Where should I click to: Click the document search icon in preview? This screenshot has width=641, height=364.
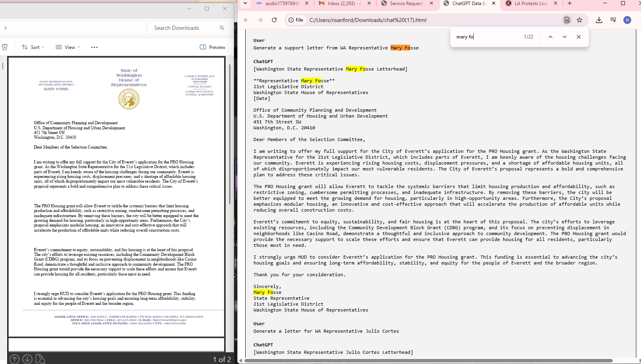click(40, 359)
